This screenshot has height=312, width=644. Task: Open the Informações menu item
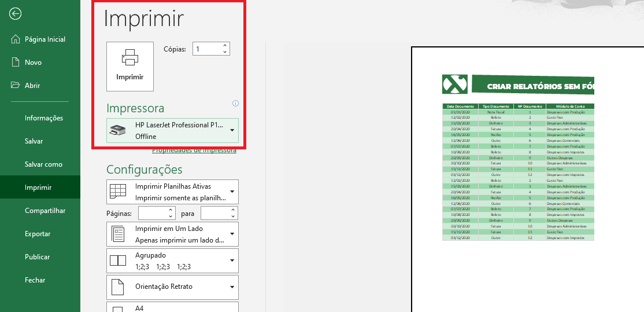point(40,118)
